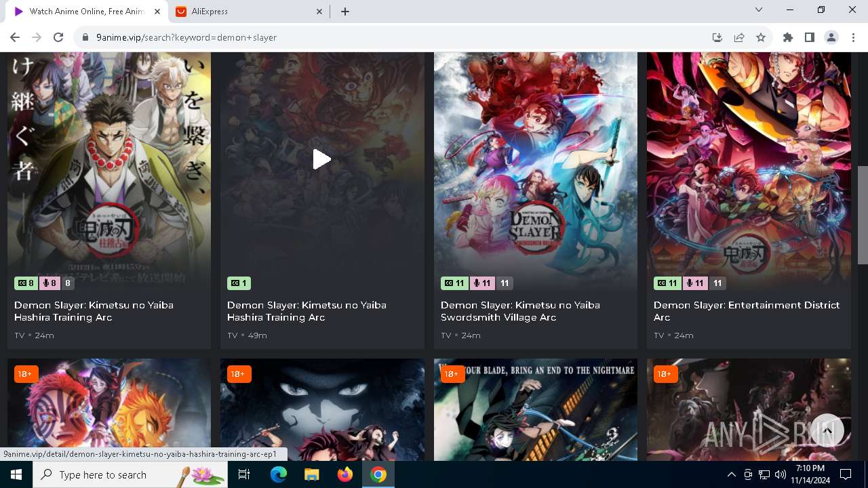This screenshot has height=488, width=868.
Task: Click the Entertainment District Arc poster
Action: click(x=749, y=171)
